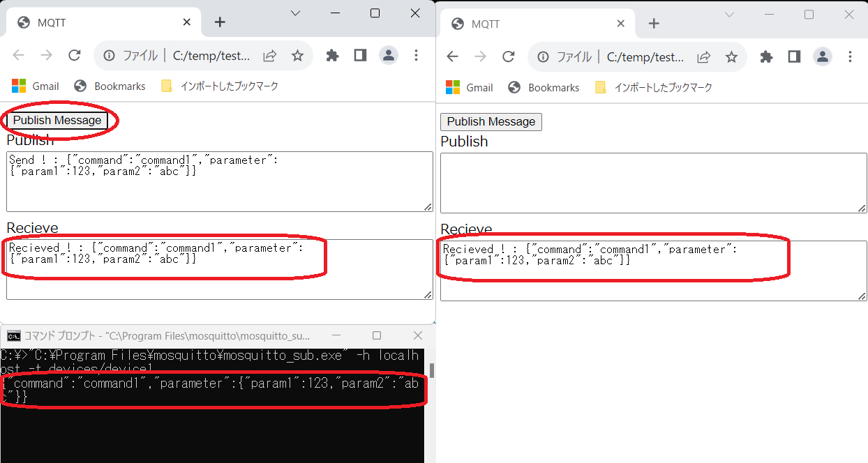Expand インポートしたブックマーク folder in left browser
The image size is (868, 463).
[220, 86]
